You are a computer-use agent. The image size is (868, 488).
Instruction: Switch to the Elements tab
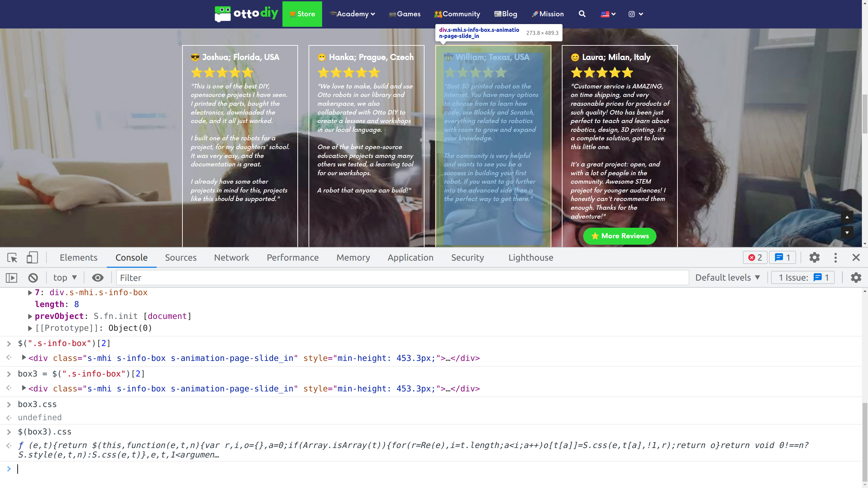tap(78, 258)
